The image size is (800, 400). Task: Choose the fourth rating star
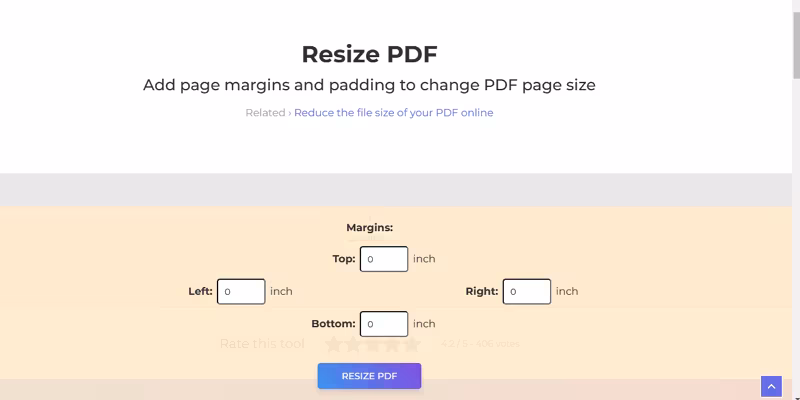pos(392,344)
